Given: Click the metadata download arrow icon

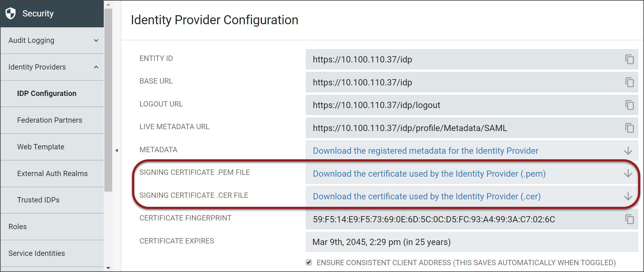Looking at the screenshot, I should pos(628,151).
